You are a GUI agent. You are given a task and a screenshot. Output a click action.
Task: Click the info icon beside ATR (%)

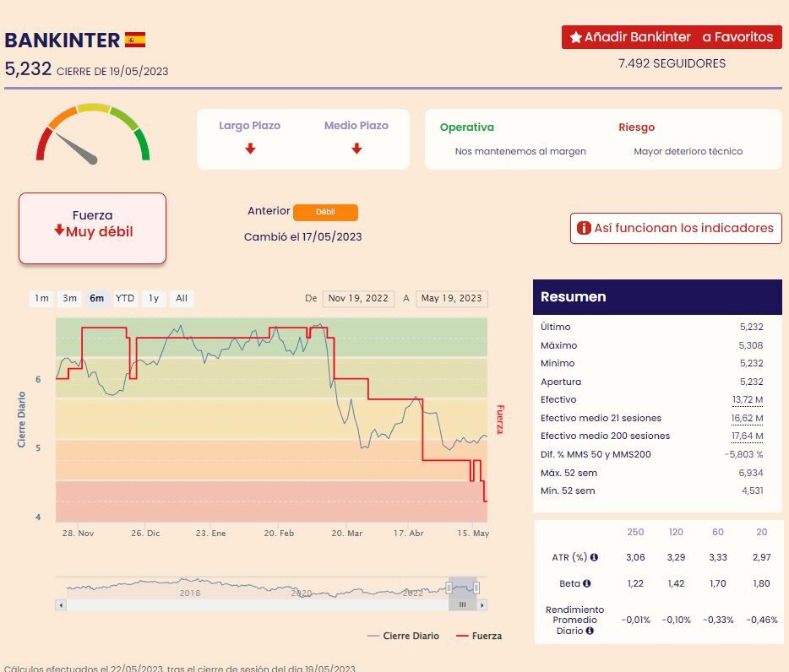[594, 557]
